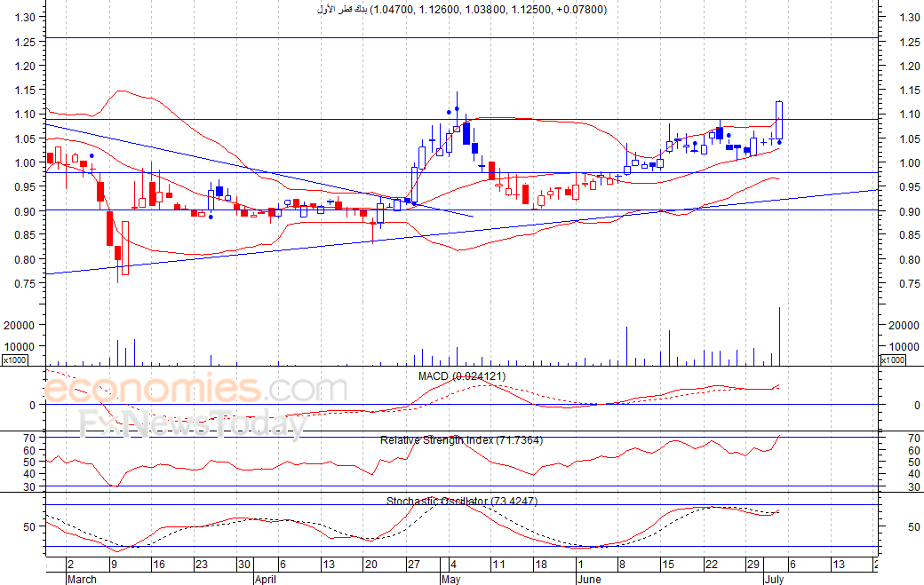Viewport: 924px width, 585px height.
Task: Click the 1.30 price label on right axis
Action: pos(910,17)
